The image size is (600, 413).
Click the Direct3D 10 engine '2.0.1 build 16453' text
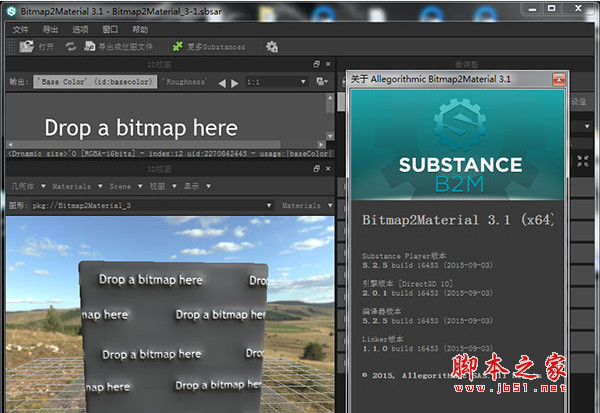427,293
